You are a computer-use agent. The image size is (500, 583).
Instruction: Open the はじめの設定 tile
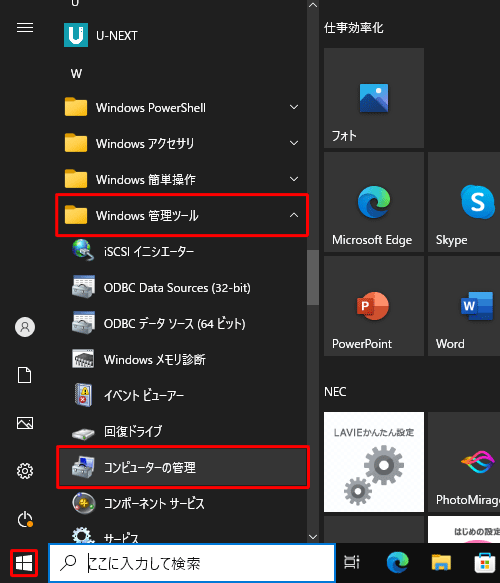pyautogui.click(x=464, y=529)
